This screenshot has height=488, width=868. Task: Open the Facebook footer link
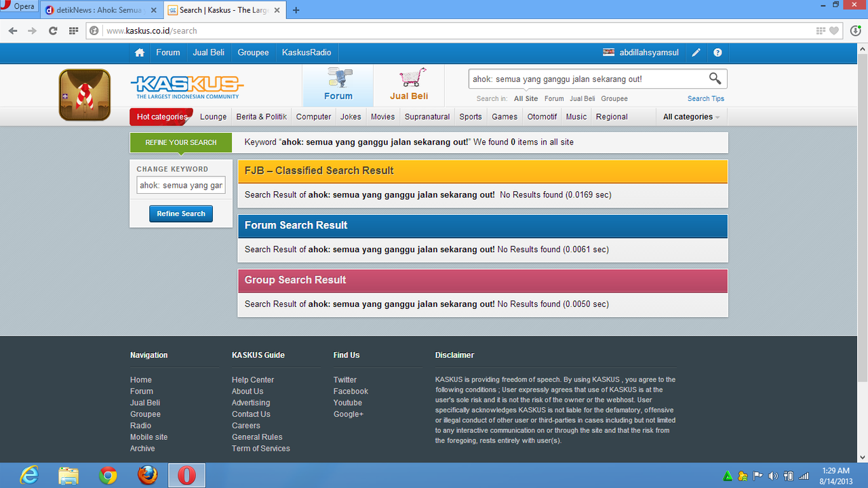click(351, 391)
